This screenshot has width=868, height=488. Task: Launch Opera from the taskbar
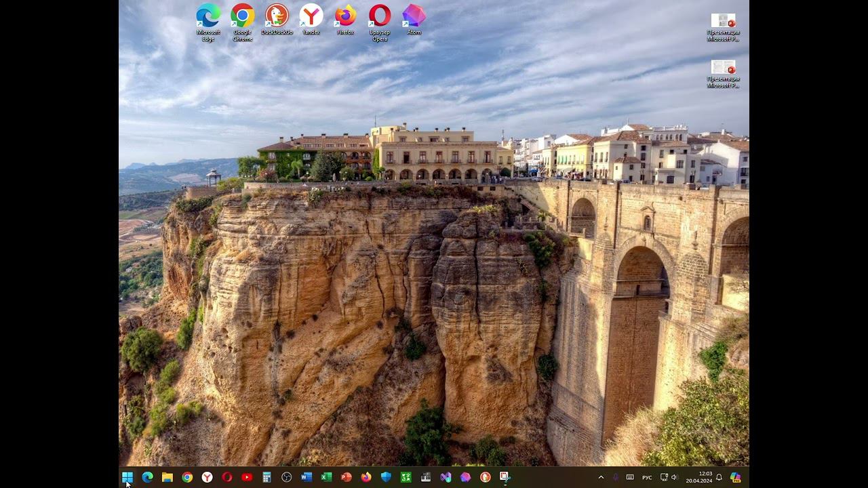coord(227,477)
